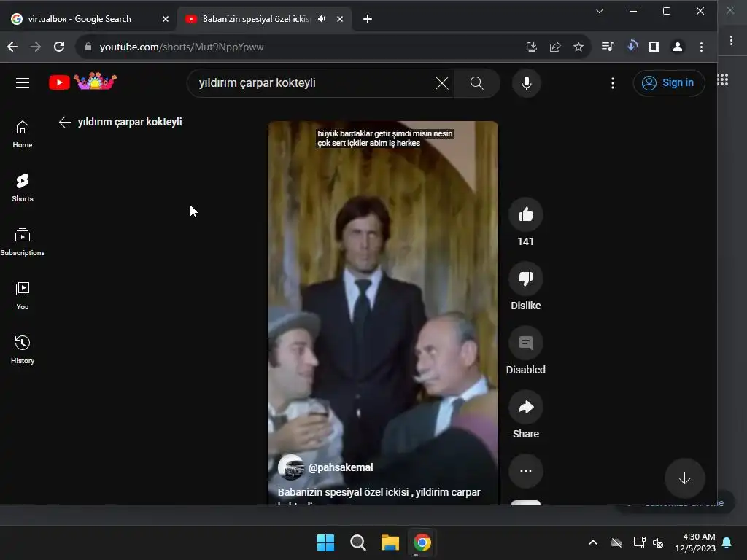Open History in the sidebar
Viewport: 747px width, 560px height.
click(x=23, y=349)
